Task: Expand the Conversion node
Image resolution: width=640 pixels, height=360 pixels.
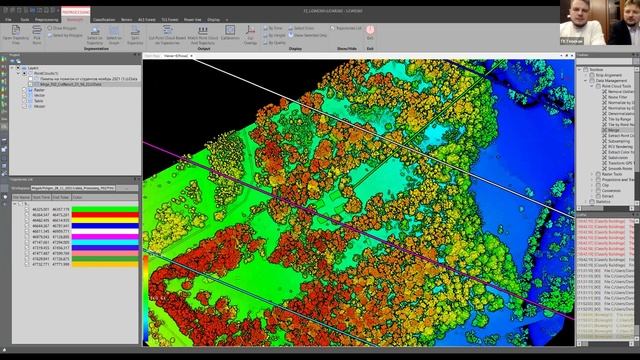Action: [x=591, y=191]
